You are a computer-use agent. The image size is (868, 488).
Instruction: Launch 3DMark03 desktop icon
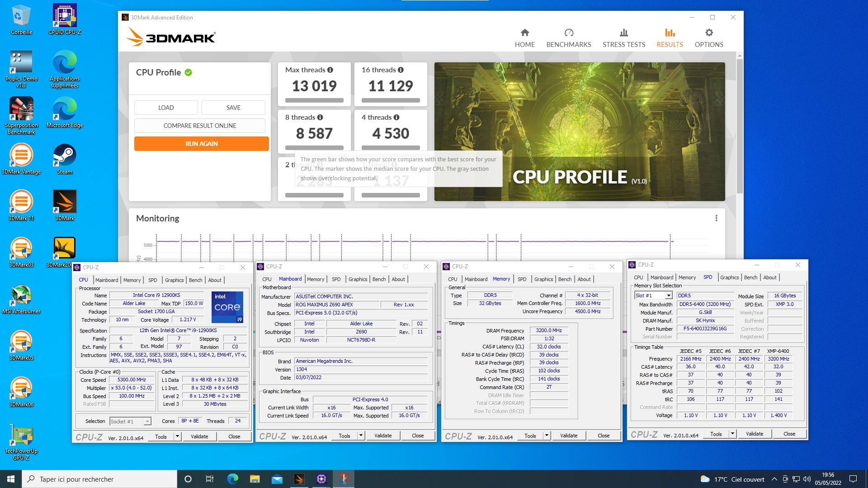point(21,252)
